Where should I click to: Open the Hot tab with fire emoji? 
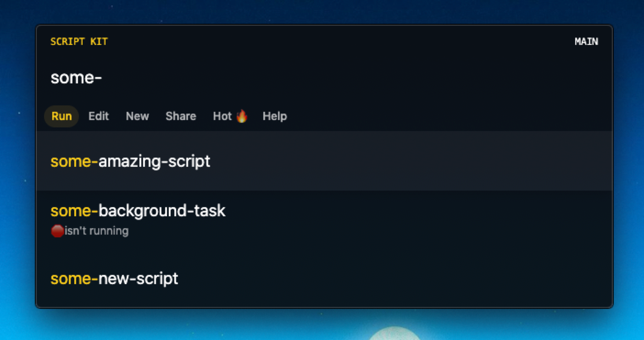(x=230, y=116)
